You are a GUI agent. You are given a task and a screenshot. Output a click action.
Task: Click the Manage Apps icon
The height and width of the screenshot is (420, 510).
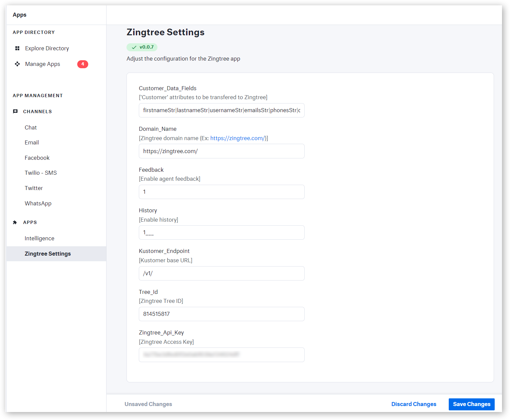(x=17, y=64)
